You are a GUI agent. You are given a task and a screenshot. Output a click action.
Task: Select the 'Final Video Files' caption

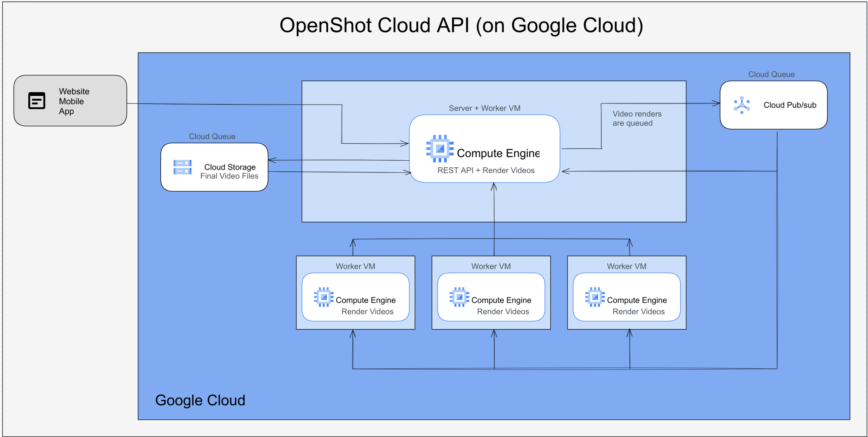229,176
